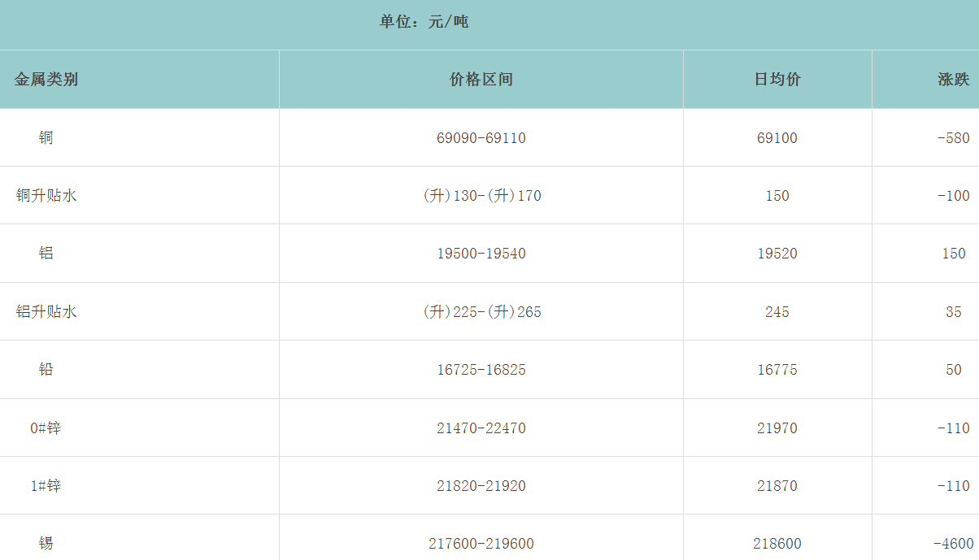Image resolution: width=979 pixels, height=560 pixels.
Task: Click the 金属类别 column header
Action: point(46,80)
